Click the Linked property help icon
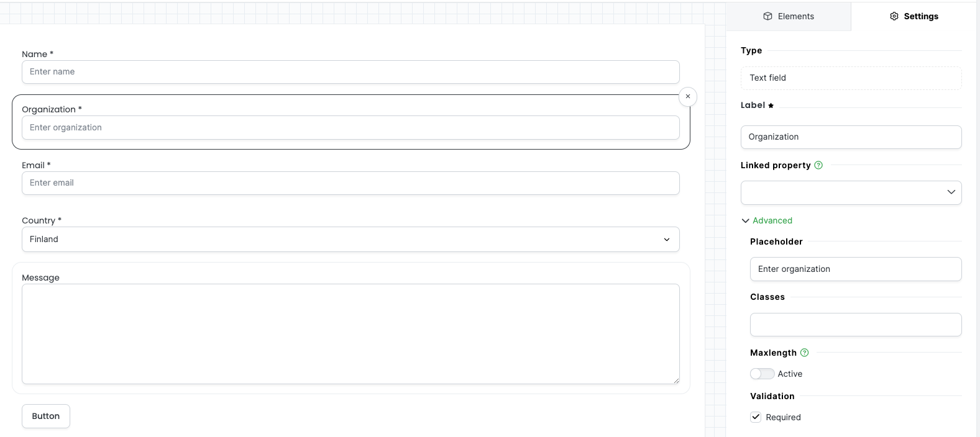Viewport: 980px width, 437px height. pyautogui.click(x=818, y=165)
